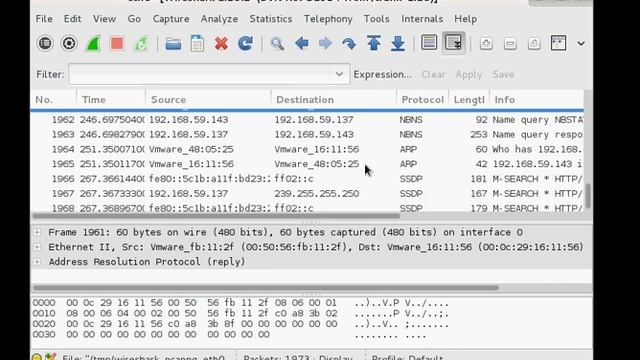Open the Edit menu
Image resolution: width=640 pixels, height=360 pixels.
pyautogui.click(x=72, y=19)
